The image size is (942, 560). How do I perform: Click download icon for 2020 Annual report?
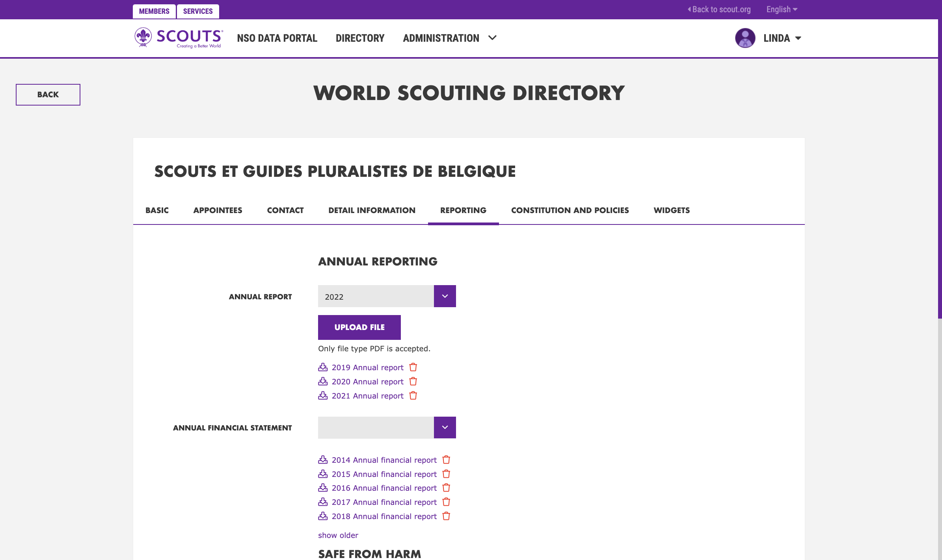323,381
